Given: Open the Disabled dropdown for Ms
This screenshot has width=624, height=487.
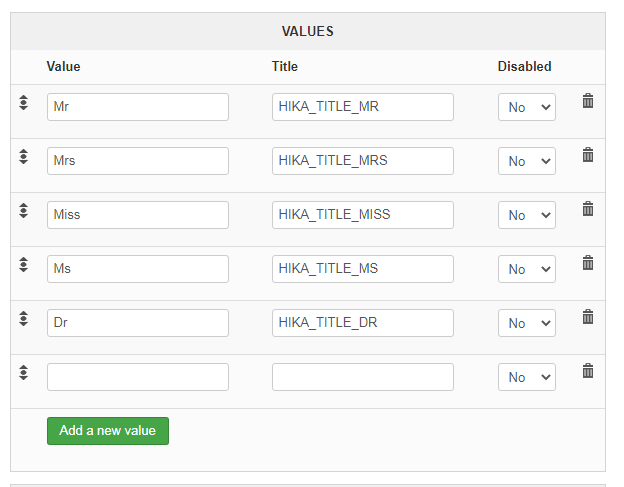Looking at the screenshot, I should (527, 269).
